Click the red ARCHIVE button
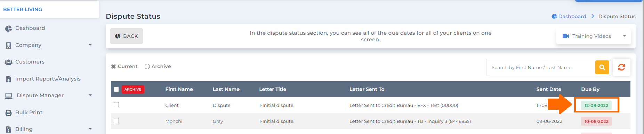This screenshot has width=644, height=134. point(133,89)
